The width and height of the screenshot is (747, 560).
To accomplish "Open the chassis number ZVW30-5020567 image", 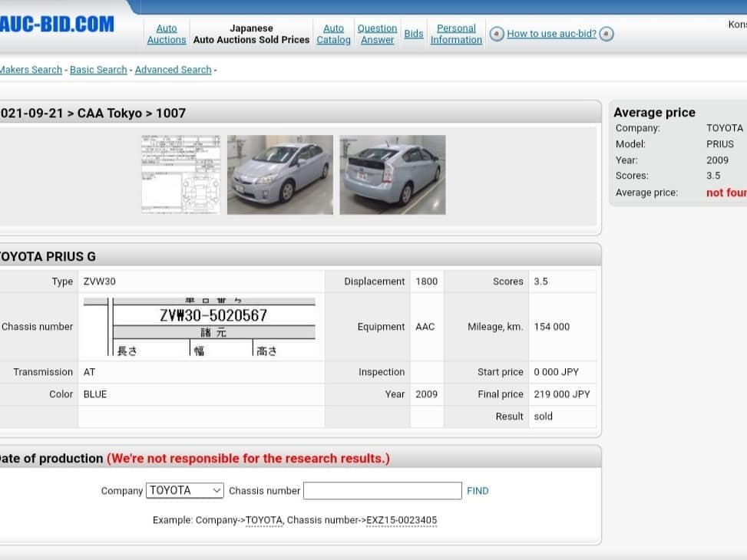I will 199,327.
